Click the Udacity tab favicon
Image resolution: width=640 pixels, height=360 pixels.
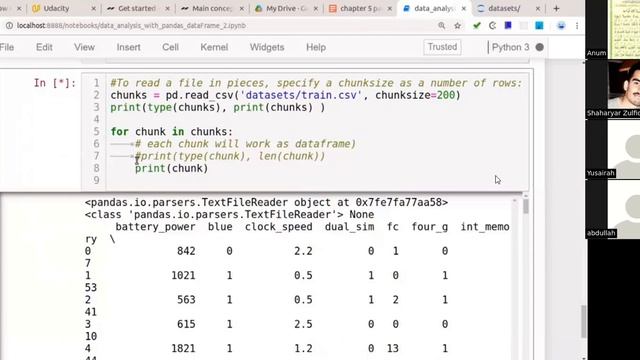[x=36, y=8]
